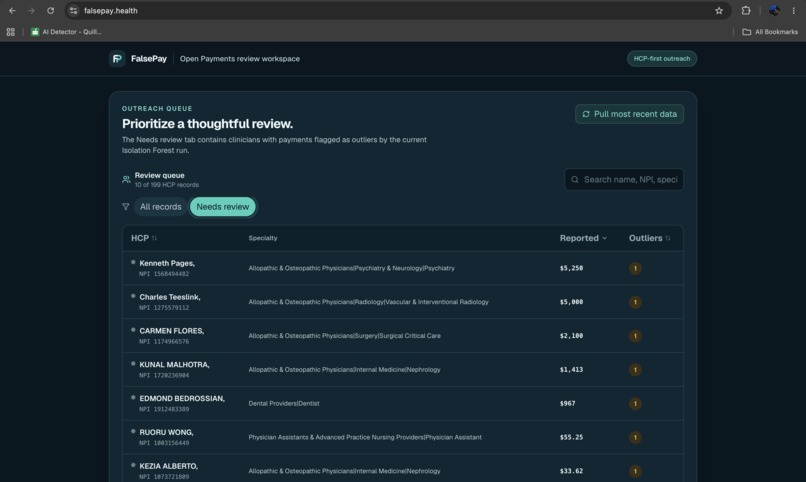Open the AI Detector - Quill bookmark
806x482 pixels.
66,32
